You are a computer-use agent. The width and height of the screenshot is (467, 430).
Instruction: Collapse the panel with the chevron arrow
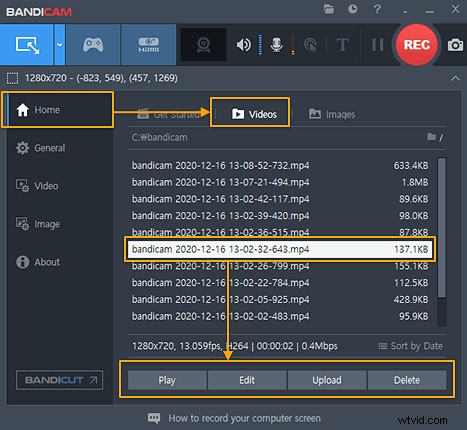[x=455, y=79]
